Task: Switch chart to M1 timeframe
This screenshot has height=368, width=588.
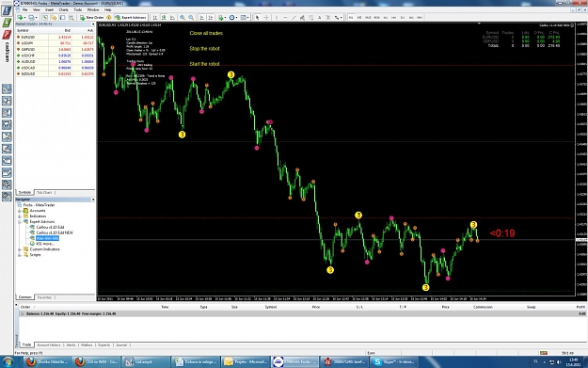Action: point(351,17)
